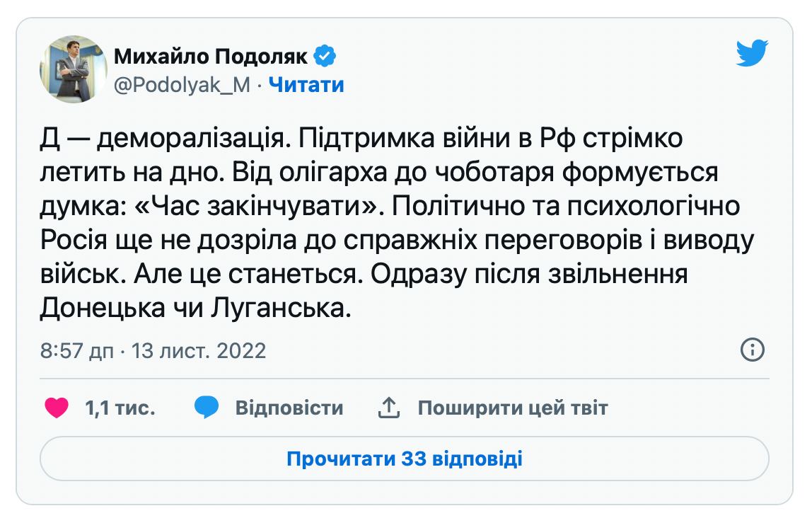
Task: Like the tweet with the heart icon
Action: (x=56, y=408)
